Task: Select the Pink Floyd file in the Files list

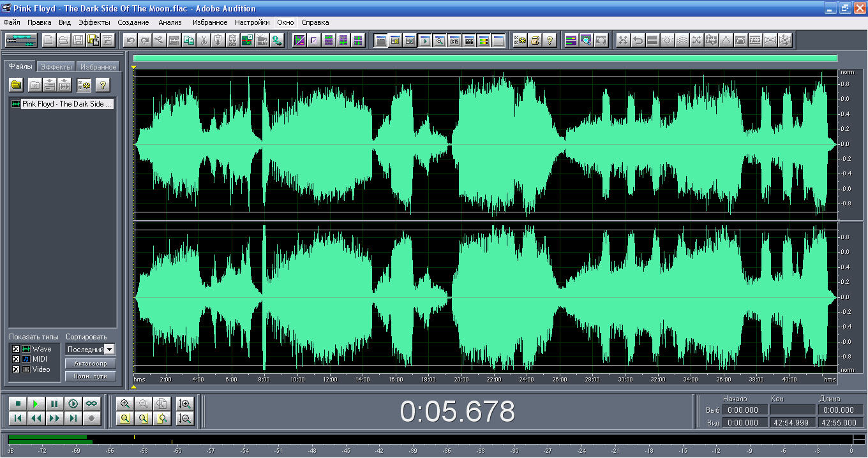Action: [x=62, y=104]
